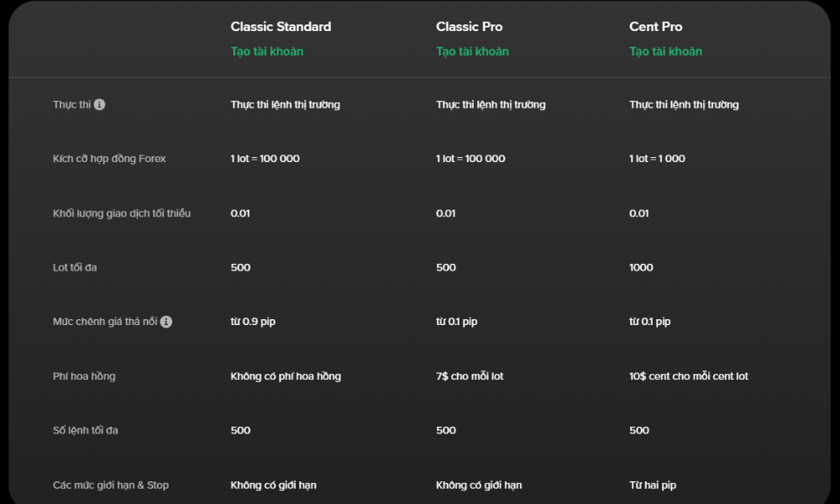Select the Classic Pro column heading
Screen dimensions: 840x504
click(470, 27)
